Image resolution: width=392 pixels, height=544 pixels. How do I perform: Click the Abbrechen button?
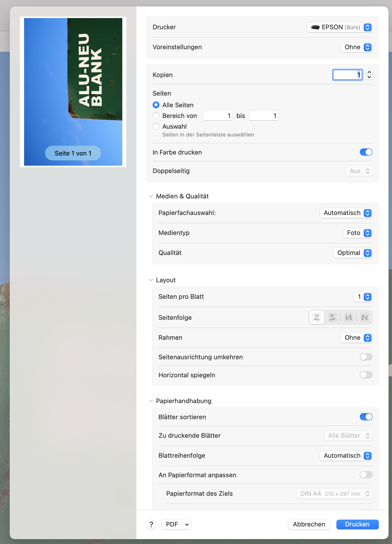pyautogui.click(x=309, y=524)
